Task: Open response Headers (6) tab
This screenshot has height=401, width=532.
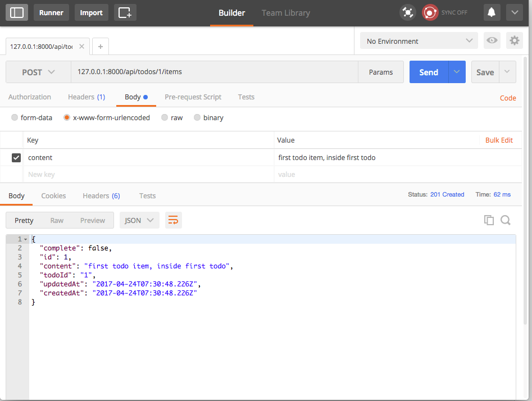Action: coord(102,196)
